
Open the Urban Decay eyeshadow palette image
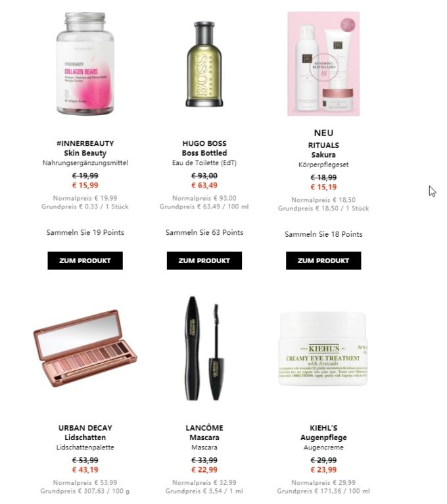click(85, 348)
